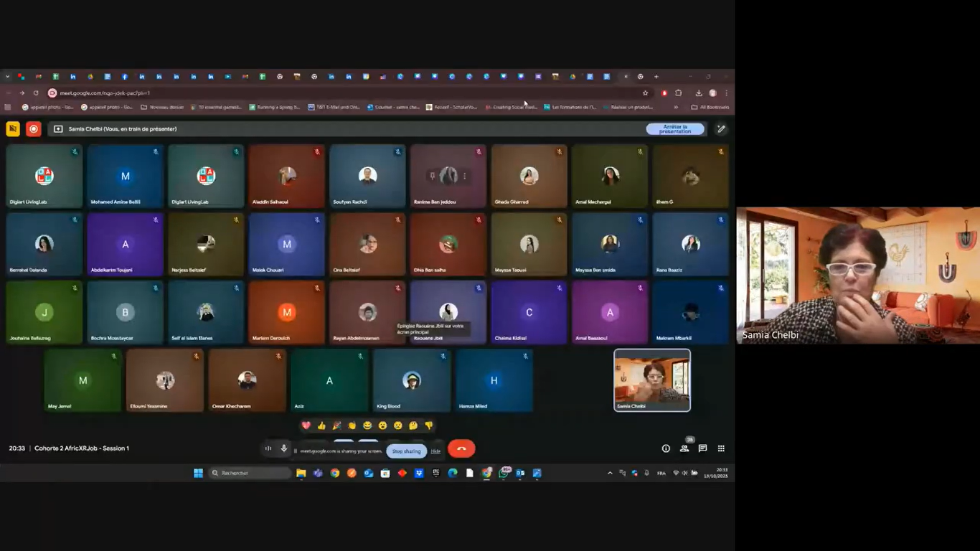
Task: Click the meeting title Cohorte 2 AfricXRJob - Session 1
Action: (82, 448)
